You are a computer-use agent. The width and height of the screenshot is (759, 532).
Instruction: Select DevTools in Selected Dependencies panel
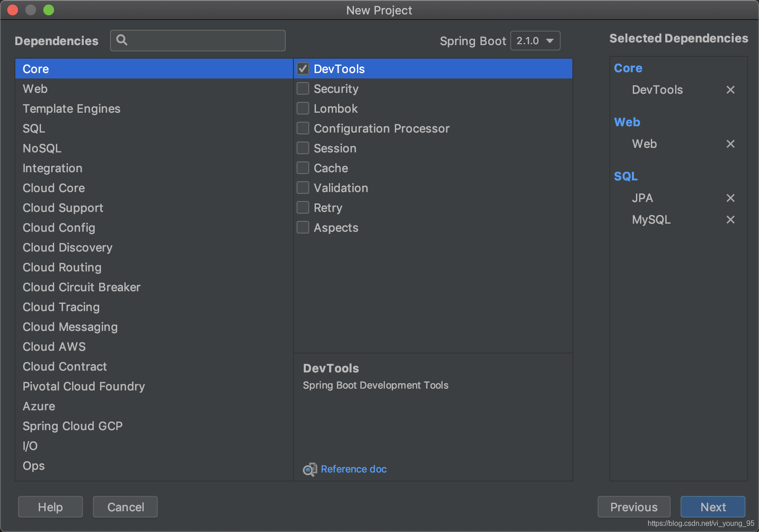point(657,90)
